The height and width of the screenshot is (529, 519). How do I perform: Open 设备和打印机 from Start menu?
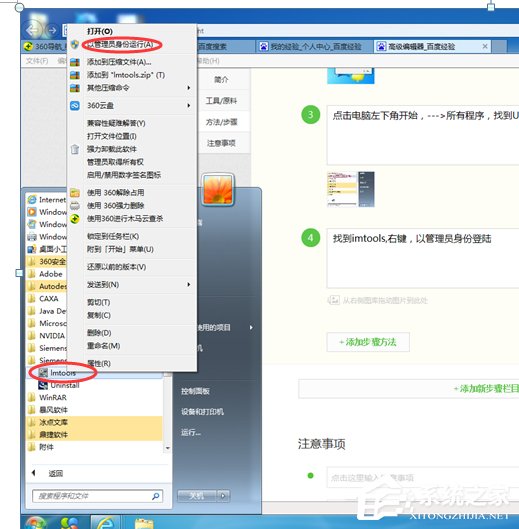click(202, 412)
